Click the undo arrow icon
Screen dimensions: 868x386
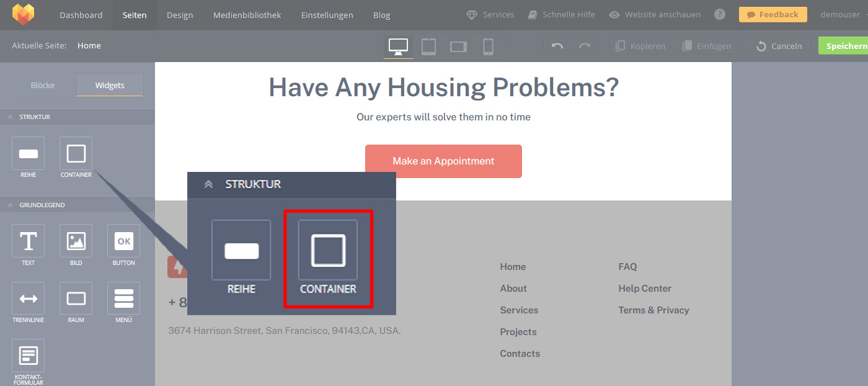[557, 46]
